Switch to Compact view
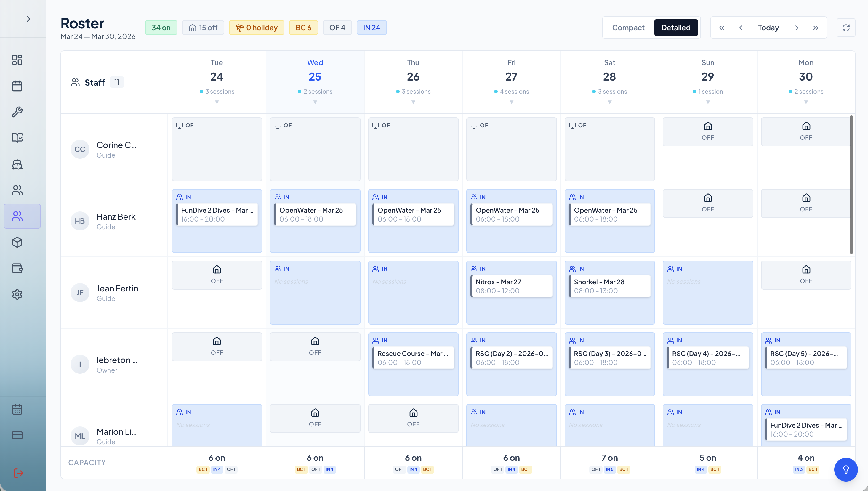 [628, 28]
